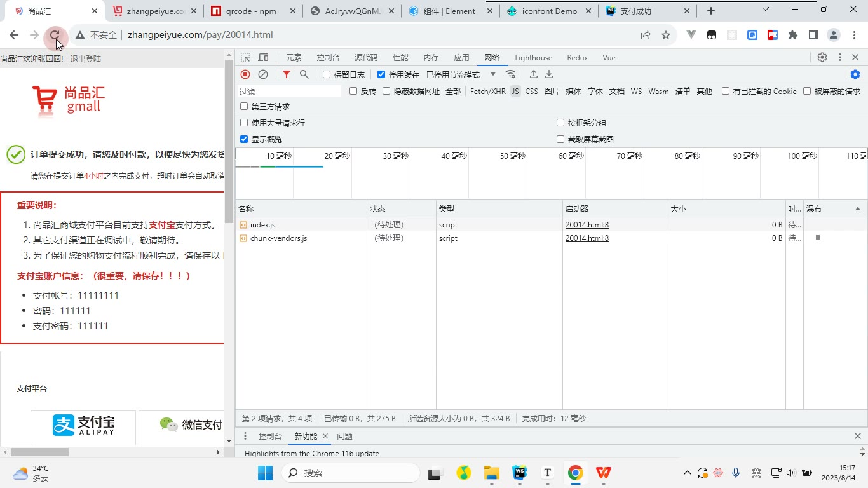The image size is (868, 488).
Task: Stop recording network log red button
Action: [x=245, y=74]
